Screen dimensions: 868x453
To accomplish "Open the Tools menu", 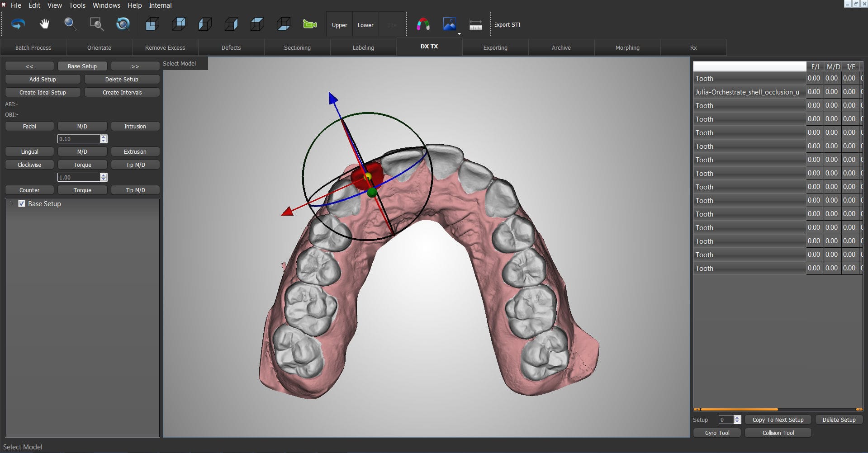I will 77,5.
